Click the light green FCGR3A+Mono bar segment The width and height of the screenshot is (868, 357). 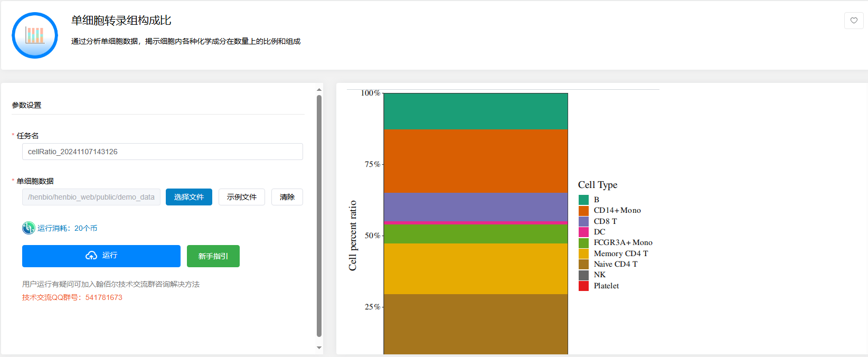(x=476, y=234)
